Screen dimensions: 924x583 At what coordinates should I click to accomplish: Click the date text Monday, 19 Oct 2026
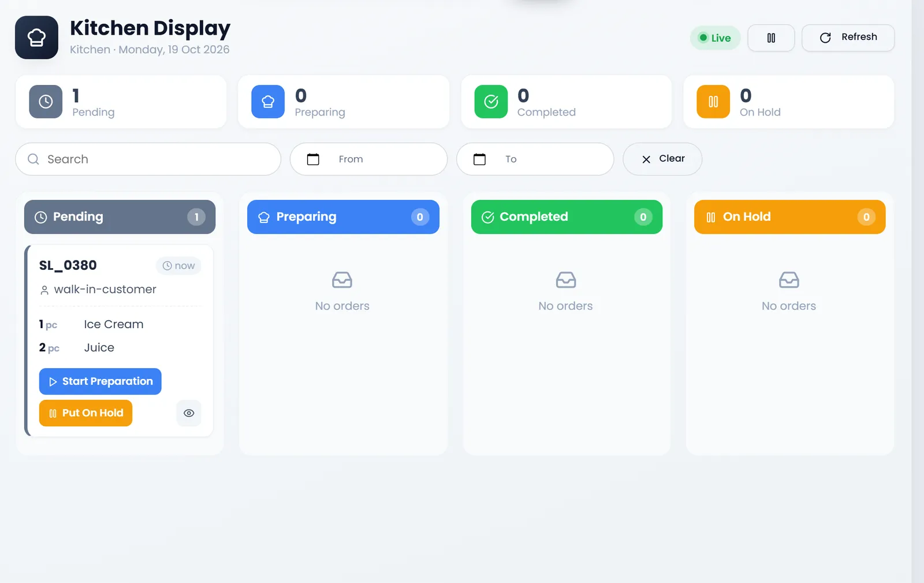pos(174,50)
